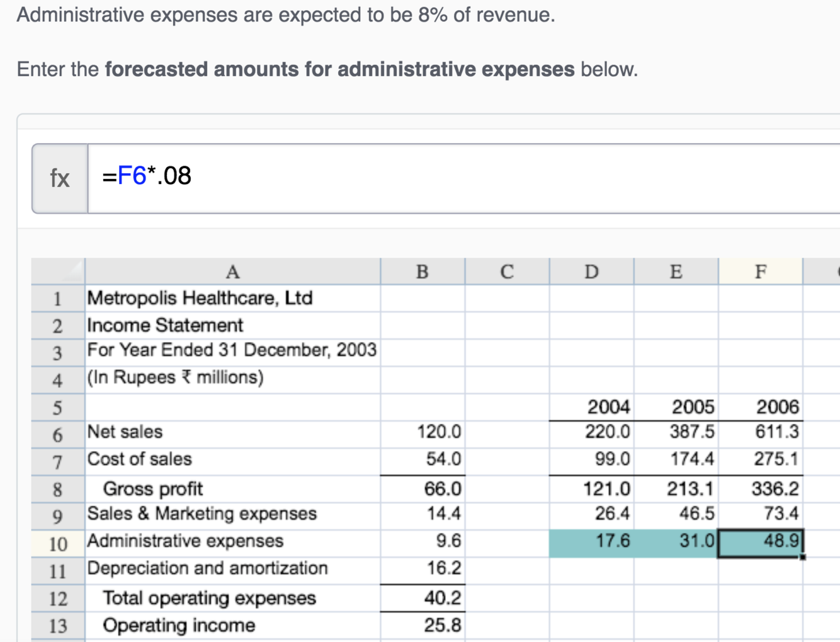840x642 pixels.
Task: Click Total operating expenses value 40.2
Action: pyautogui.click(x=423, y=599)
